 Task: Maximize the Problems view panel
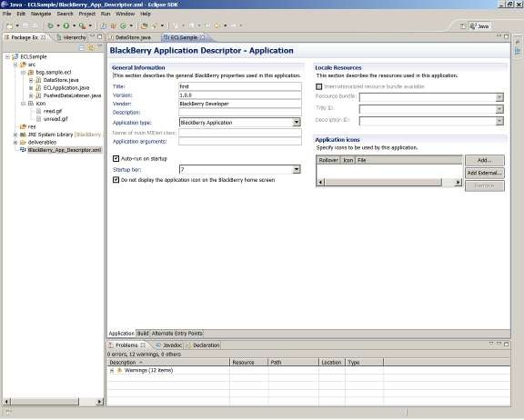pos(507,344)
